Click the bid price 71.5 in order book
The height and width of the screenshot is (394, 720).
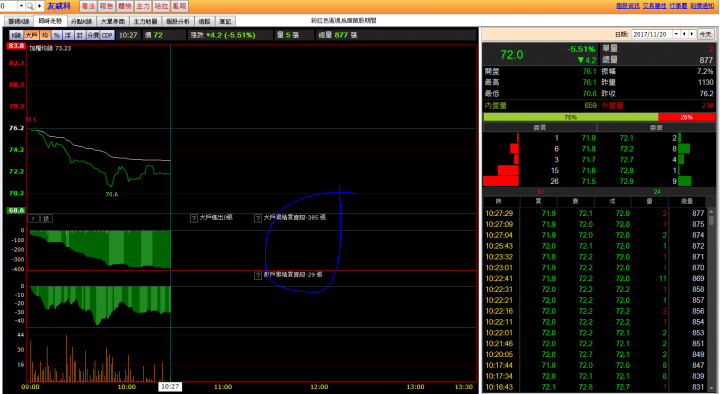point(588,181)
